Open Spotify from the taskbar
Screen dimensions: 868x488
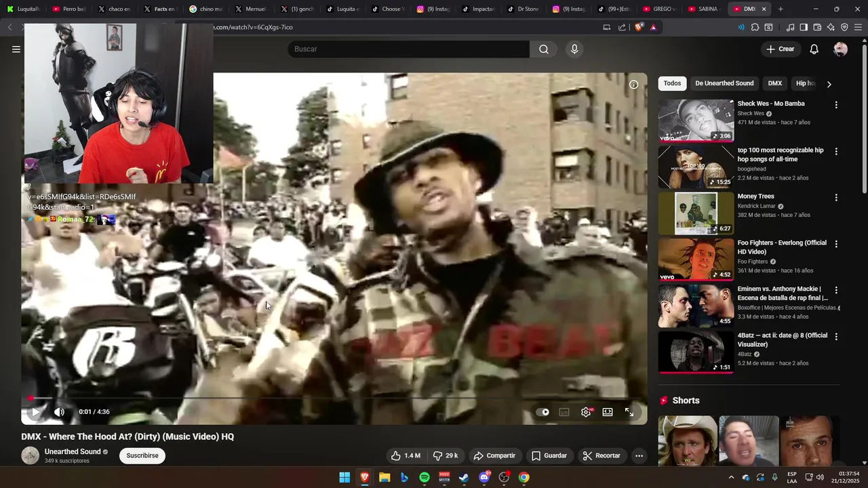(x=425, y=477)
